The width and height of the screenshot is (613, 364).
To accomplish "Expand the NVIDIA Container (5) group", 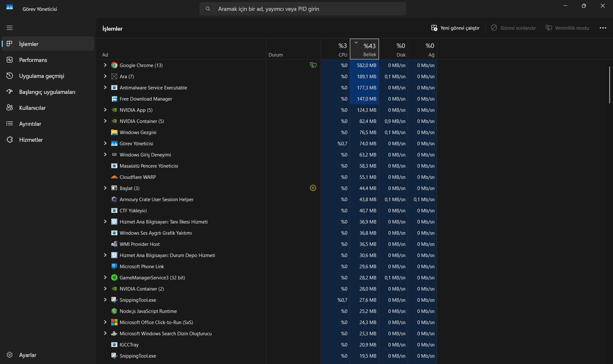I will (105, 121).
